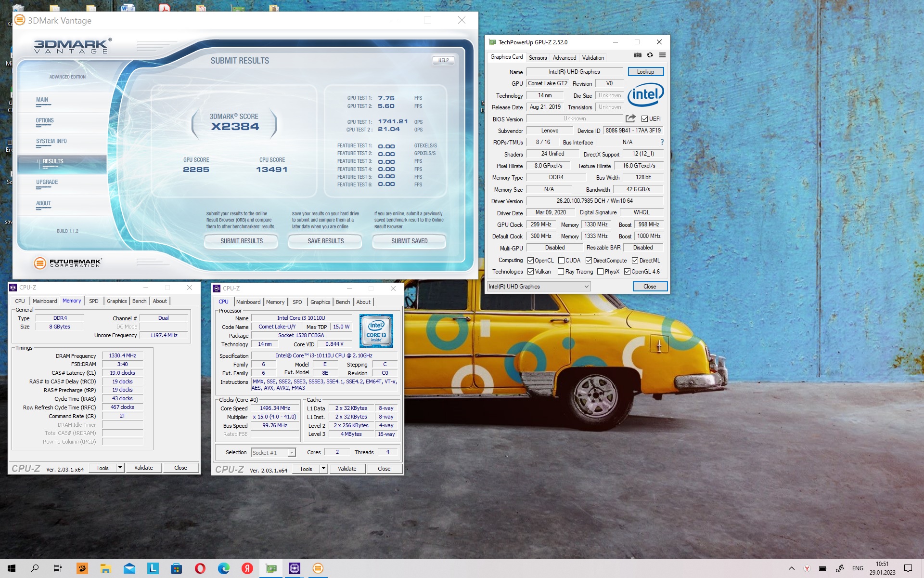Click the ENG language indicator
Image resolution: width=924 pixels, height=578 pixels.
tap(858, 568)
